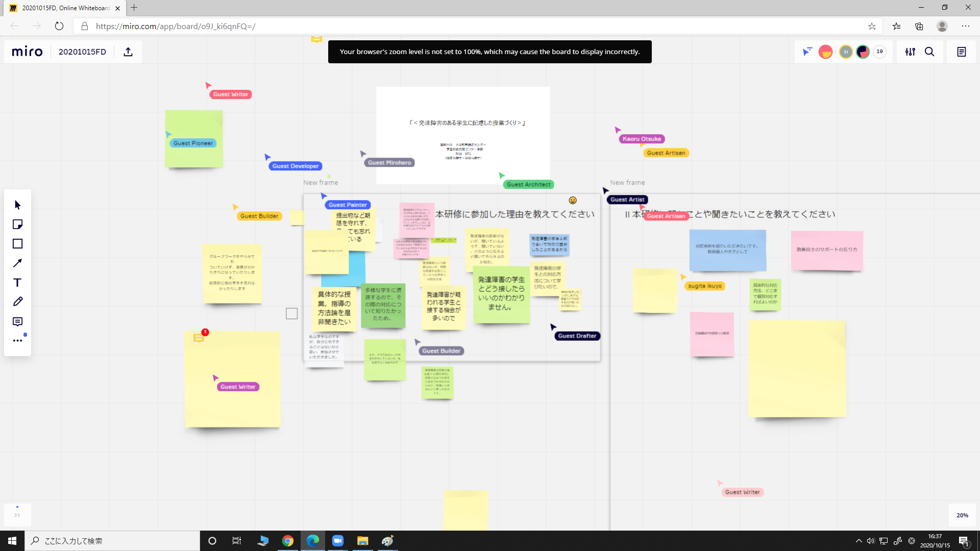Select the green note under Guest Pioneer

coord(194,139)
